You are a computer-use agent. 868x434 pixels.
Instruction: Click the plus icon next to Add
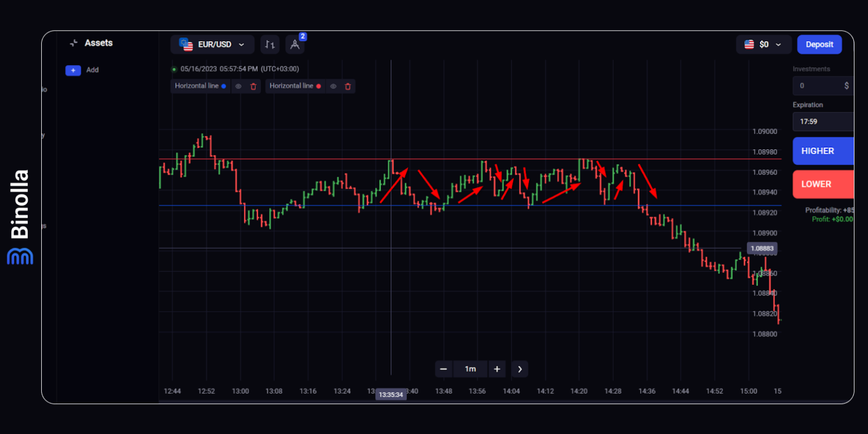coord(73,70)
